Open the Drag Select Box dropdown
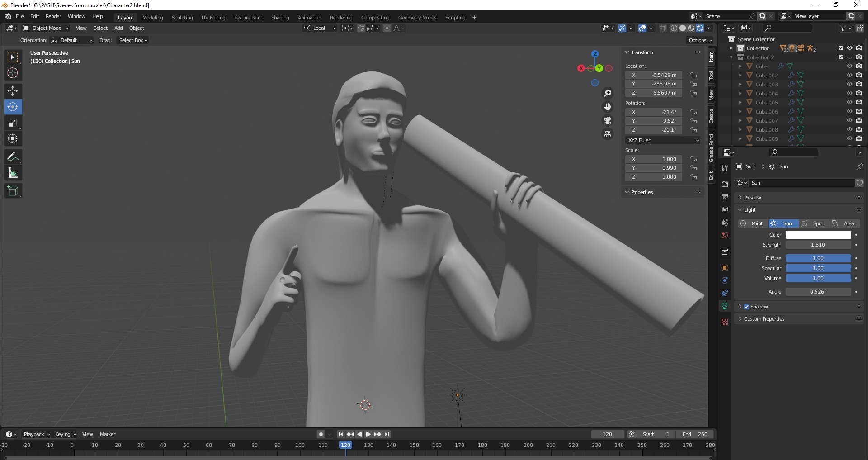 [x=133, y=40]
